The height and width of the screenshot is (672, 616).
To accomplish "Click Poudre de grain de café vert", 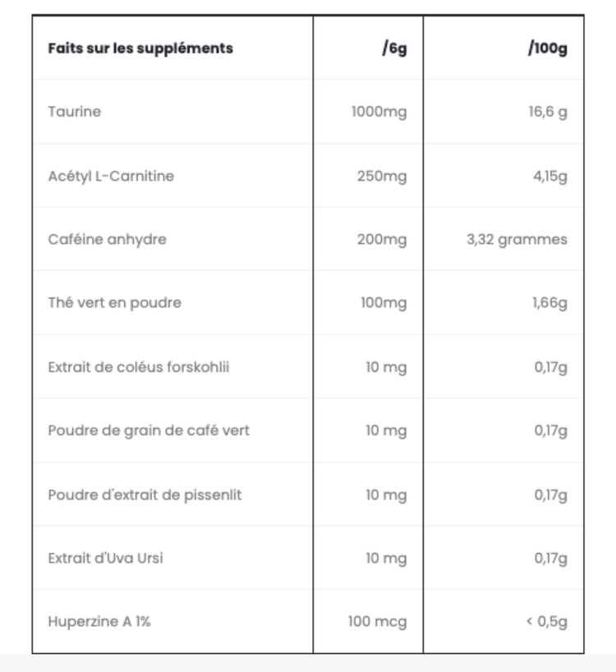I will click(149, 430).
